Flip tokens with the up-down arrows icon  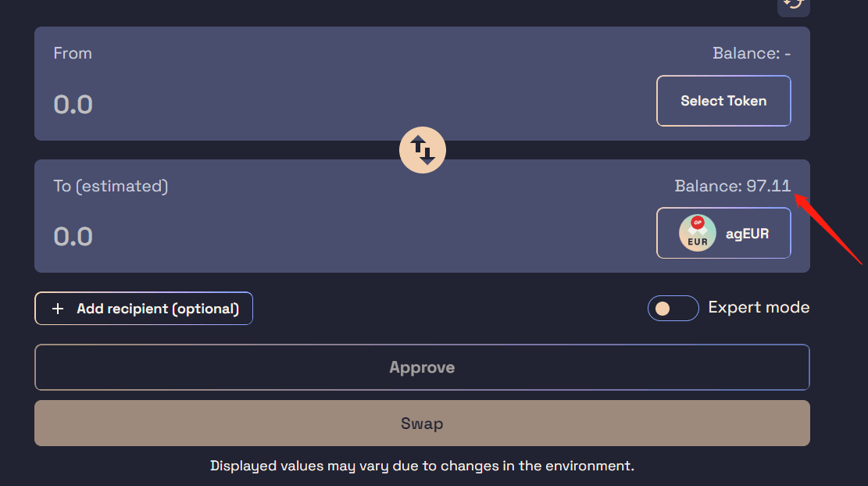tap(423, 150)
